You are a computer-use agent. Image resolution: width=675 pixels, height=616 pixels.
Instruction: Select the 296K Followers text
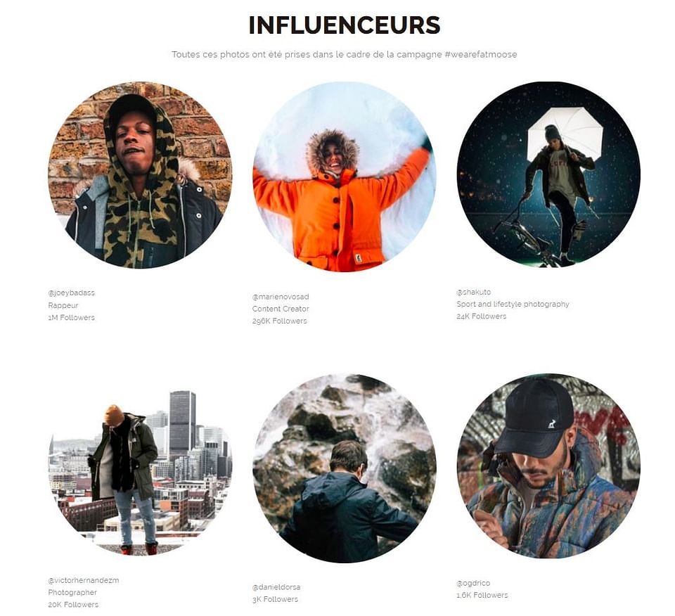pos(280,321)
